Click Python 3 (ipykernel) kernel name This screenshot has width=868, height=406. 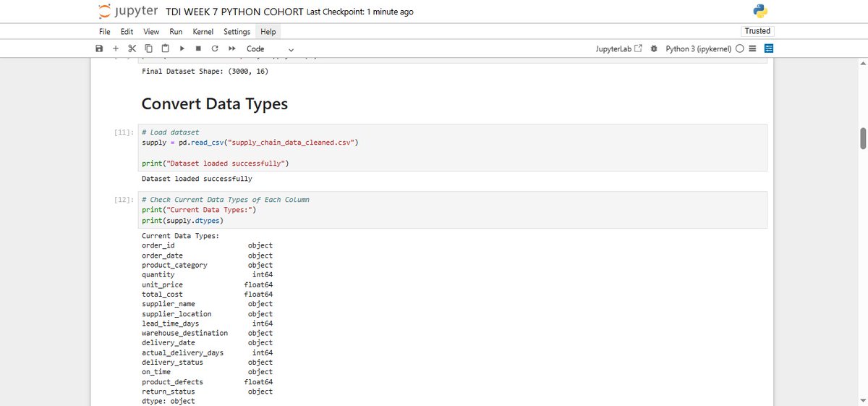(x=698, y=48)
